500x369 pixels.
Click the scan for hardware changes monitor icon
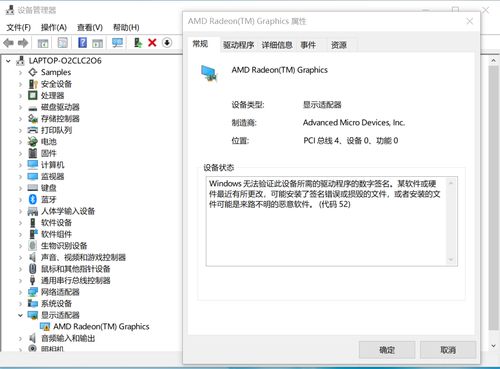117,43
